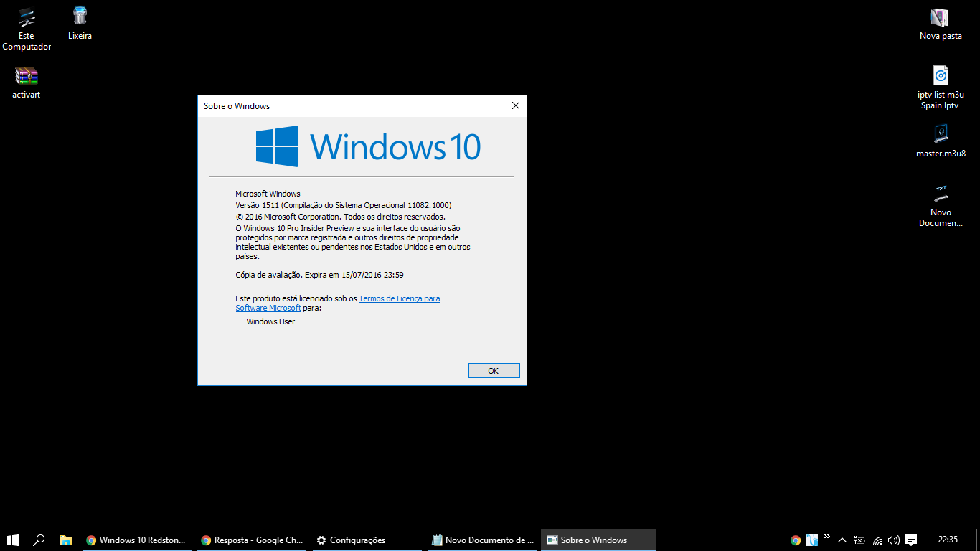The image size is (980, 551).
Task: Open the Termos de Licença para link
Action: point(399,298)
